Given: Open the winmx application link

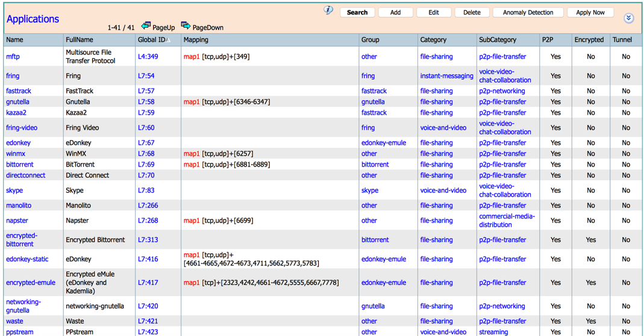Looking at the screenshot, I should [16, 154].
